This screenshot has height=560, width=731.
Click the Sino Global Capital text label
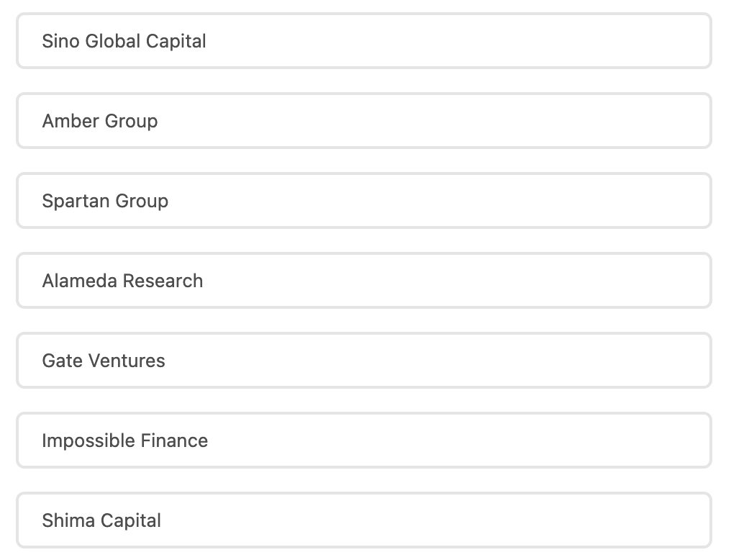(124, 41)
